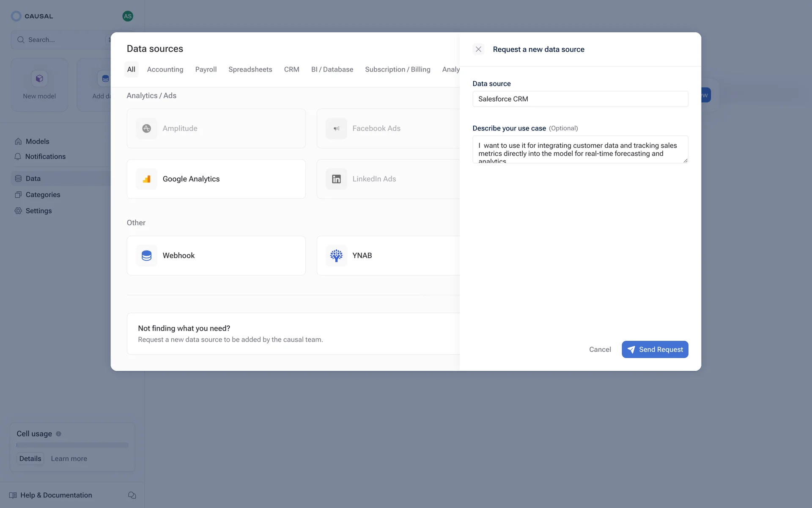Click the use case description textarea
The width and height of the screenshot is (812, 508).
click(580, 149)
